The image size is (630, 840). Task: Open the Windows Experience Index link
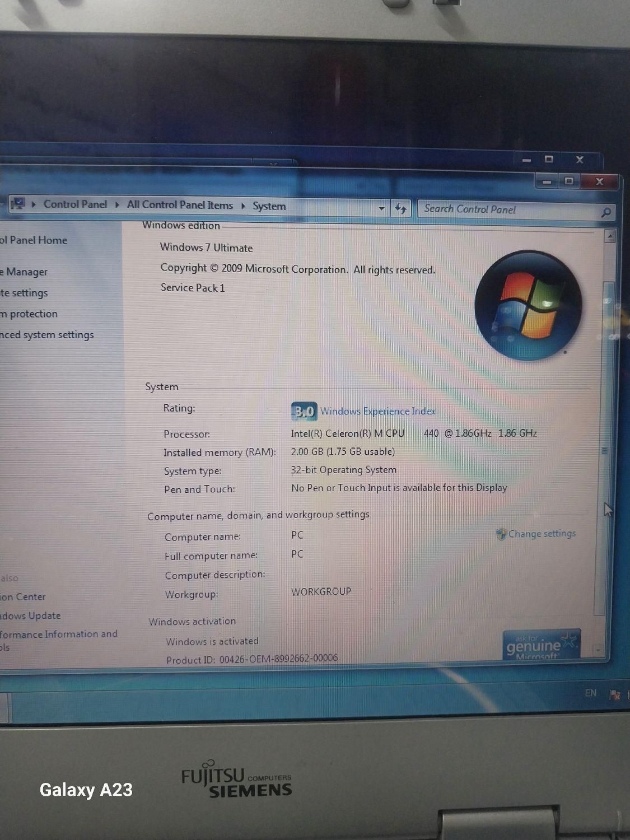tap(378, 411)
